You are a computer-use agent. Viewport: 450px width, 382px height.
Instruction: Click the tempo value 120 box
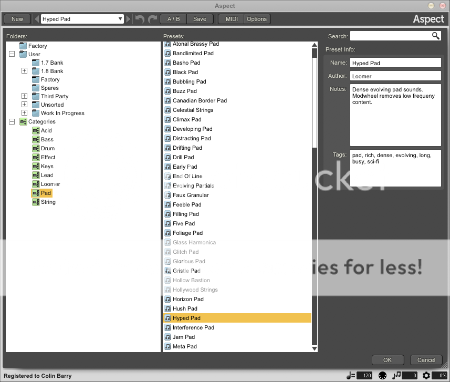pyautogui.click(x=364, y=376)
